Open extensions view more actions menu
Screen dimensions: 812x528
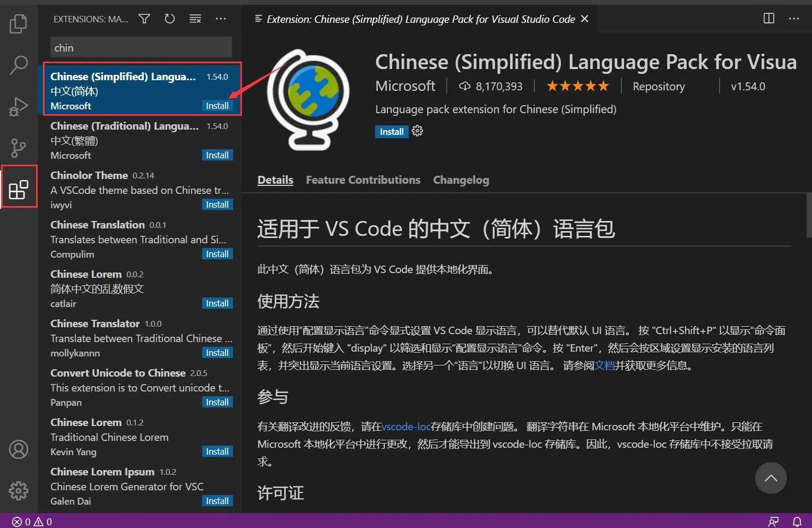(221, 19)
